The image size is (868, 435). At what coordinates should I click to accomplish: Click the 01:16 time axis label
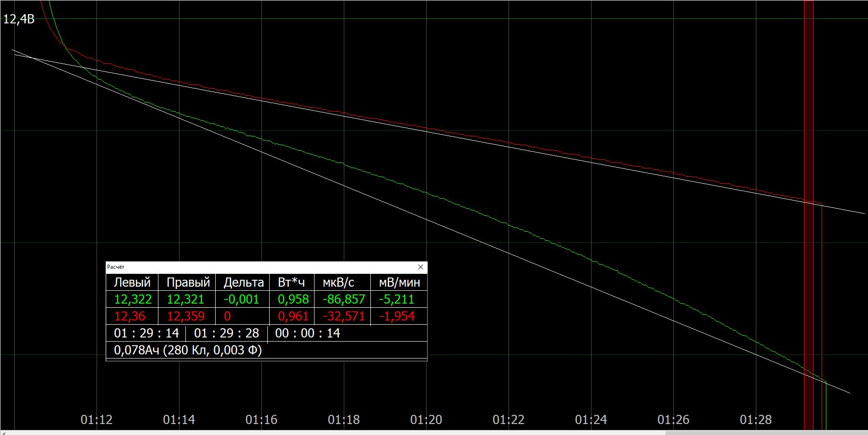coord(261,419)
